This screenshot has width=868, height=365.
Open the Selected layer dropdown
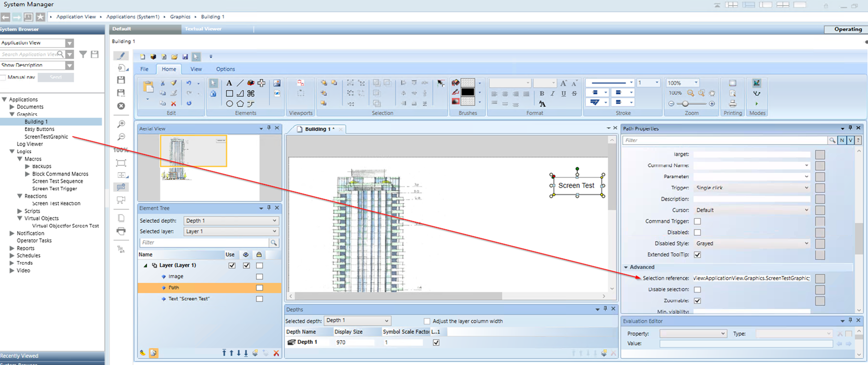(x=274, y=231)
